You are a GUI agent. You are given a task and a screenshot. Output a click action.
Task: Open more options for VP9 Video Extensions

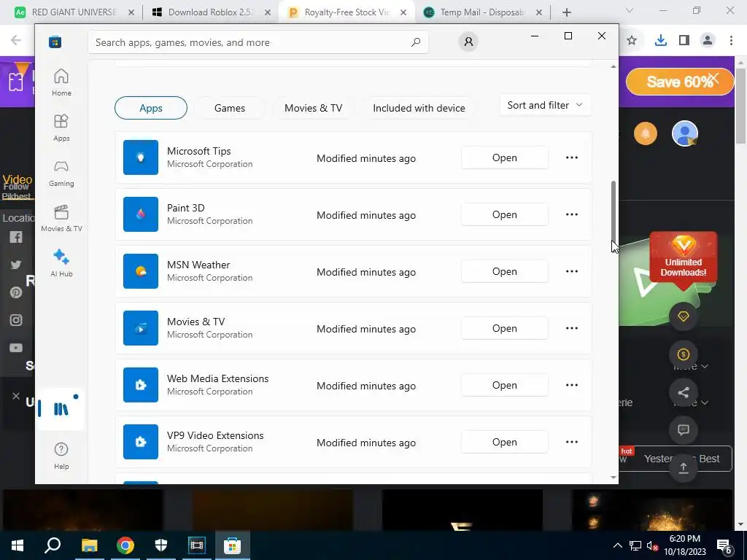[x=572, y=442]
